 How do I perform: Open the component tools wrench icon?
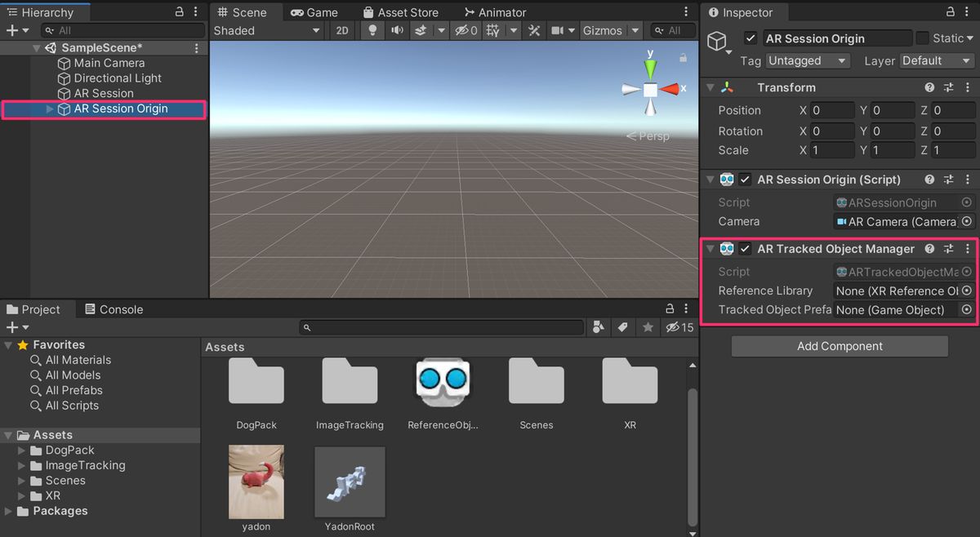coord(534,30)
